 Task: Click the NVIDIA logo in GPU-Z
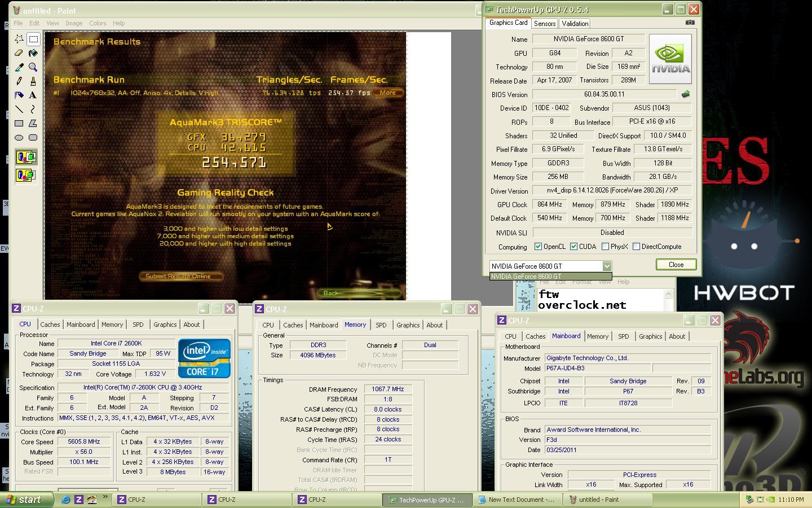pyautogui.click(x=670, y=59)
